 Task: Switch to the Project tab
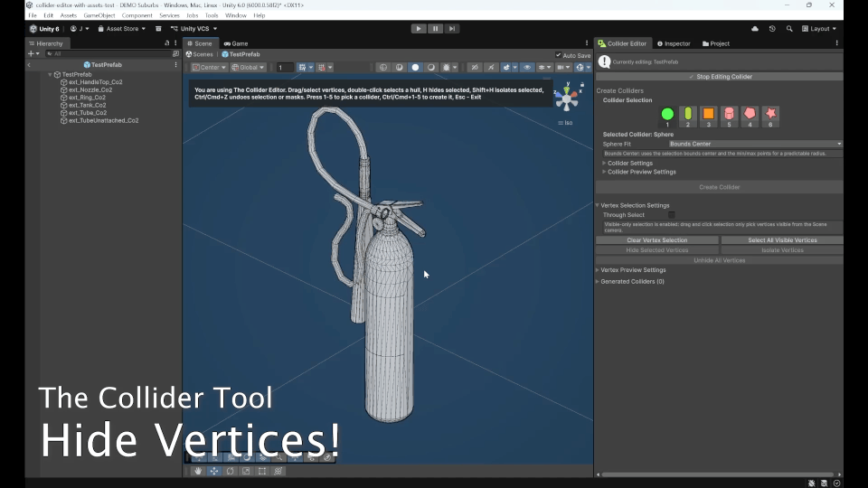click(716, 43)
